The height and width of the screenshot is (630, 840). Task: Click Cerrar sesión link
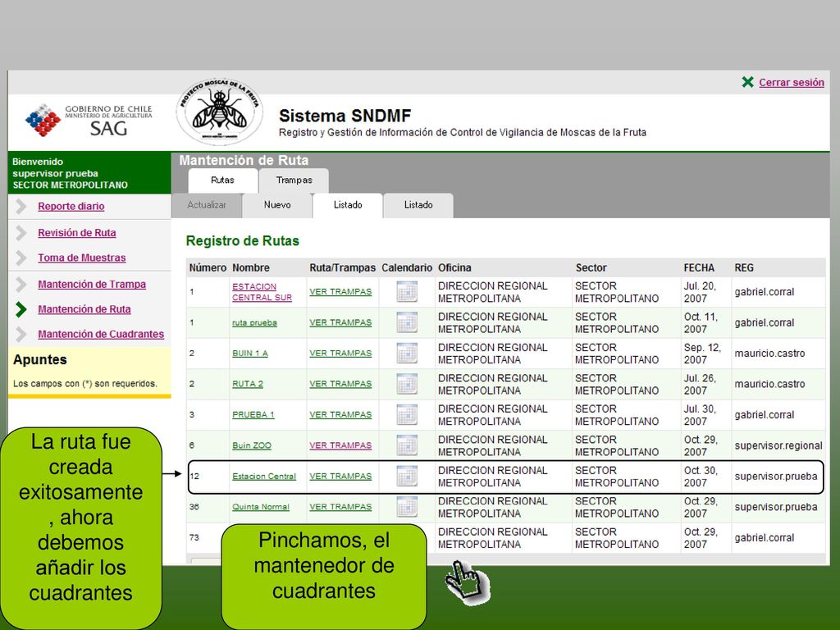(x=792, y=83)
